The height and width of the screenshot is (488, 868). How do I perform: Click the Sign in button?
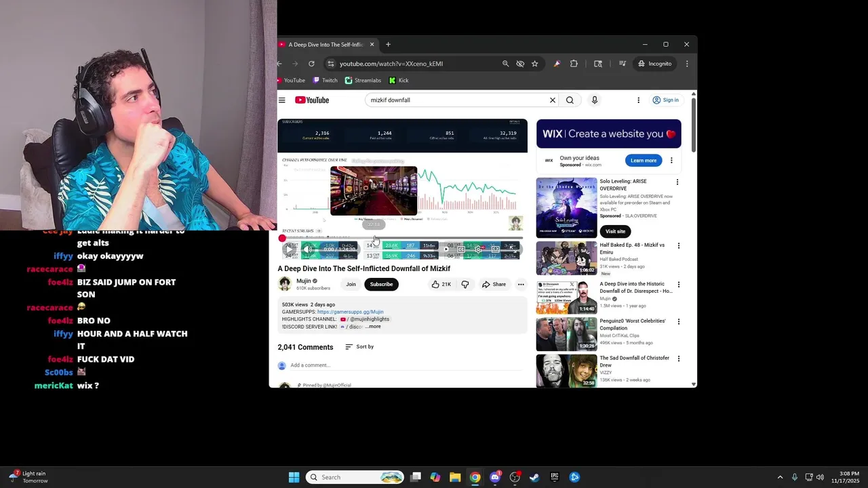665,100
